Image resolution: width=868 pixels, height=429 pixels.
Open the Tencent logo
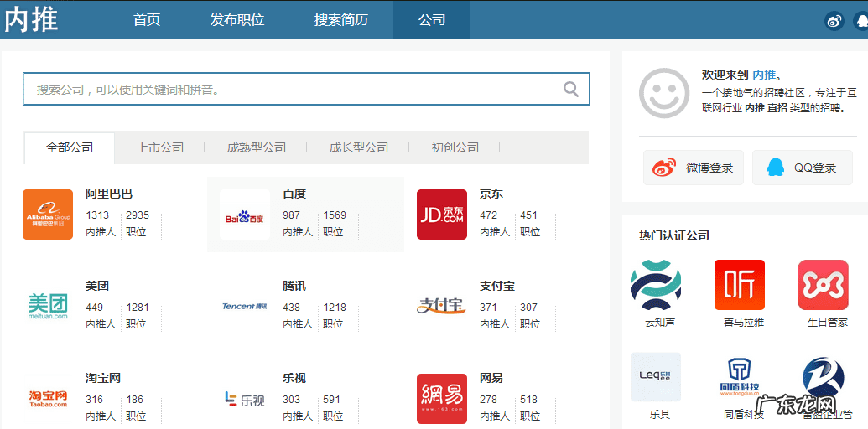point(245,307)
